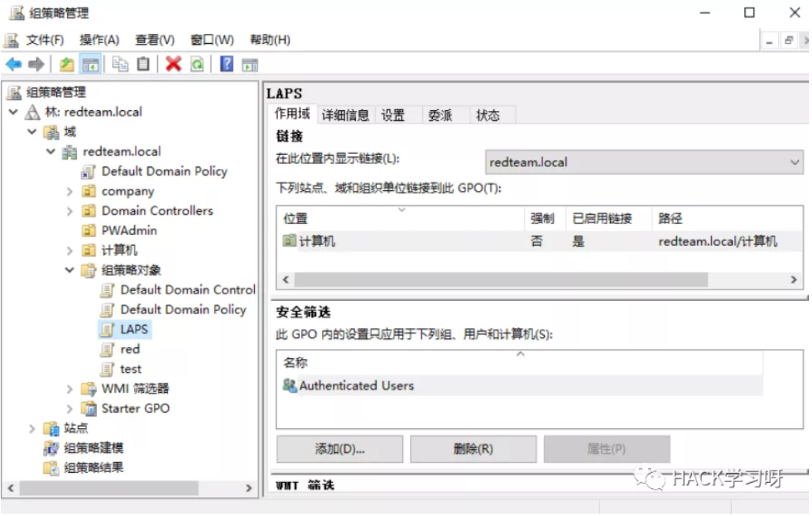812x516 pixels.
Task: Open the redteam.local location dropdown
Action: coord(644,163)
